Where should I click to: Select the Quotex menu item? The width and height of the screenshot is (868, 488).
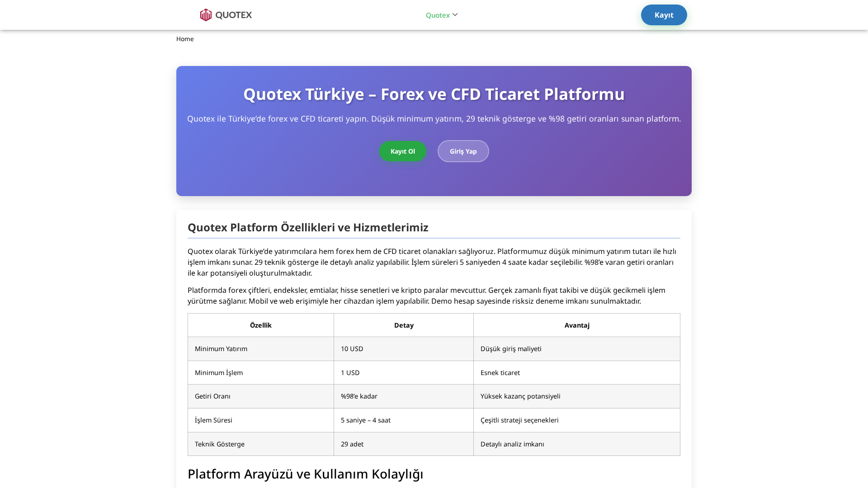[437, 15]
